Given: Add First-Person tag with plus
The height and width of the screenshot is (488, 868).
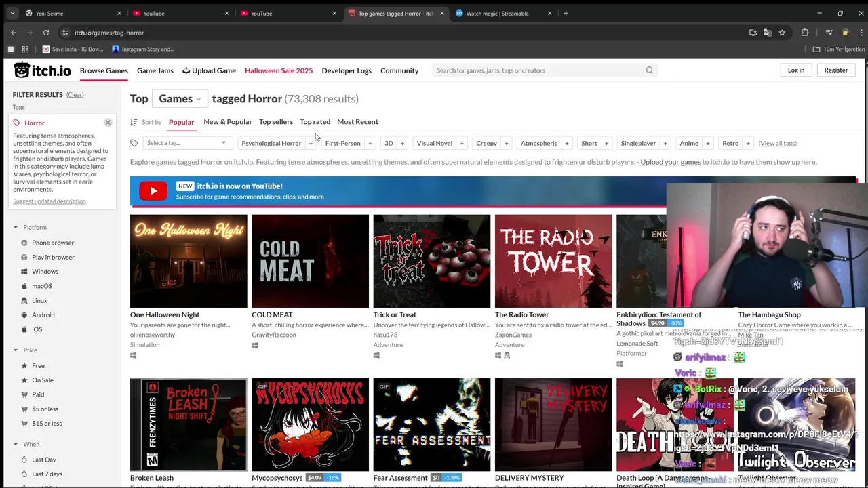Looking at the screenshot, I should [x=370, y=144].
